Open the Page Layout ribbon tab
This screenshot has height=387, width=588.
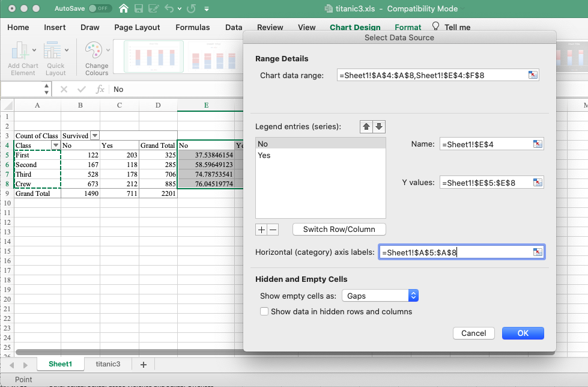pos(137,27)
